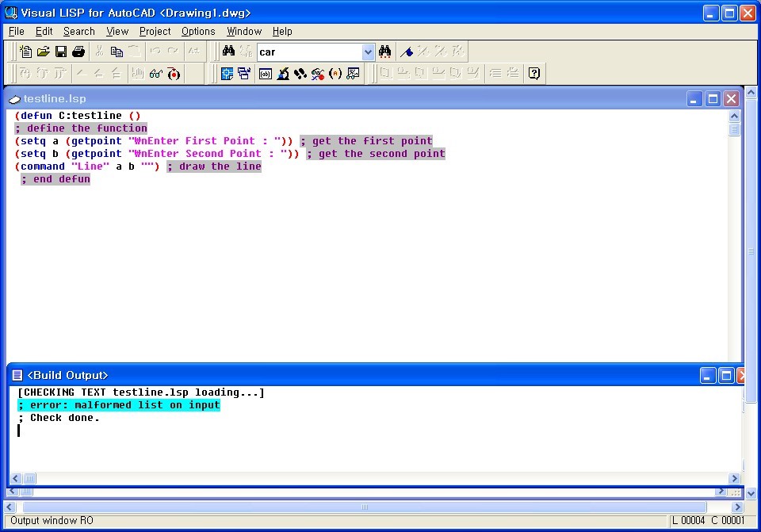Click the right arrow of the bottom horizontal scrollbar
The image size is (761, 532).
click(x=738, y=507)
